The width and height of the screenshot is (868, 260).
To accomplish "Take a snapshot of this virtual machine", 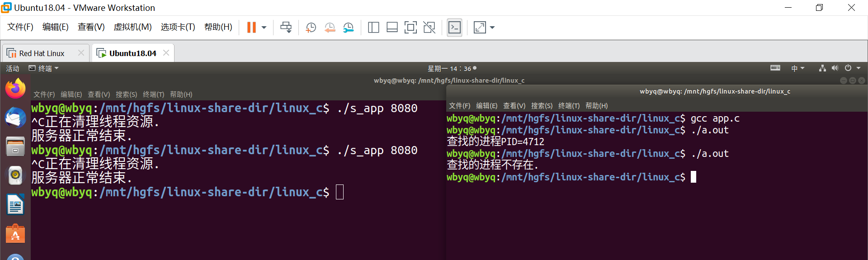I will pos(311,28).
